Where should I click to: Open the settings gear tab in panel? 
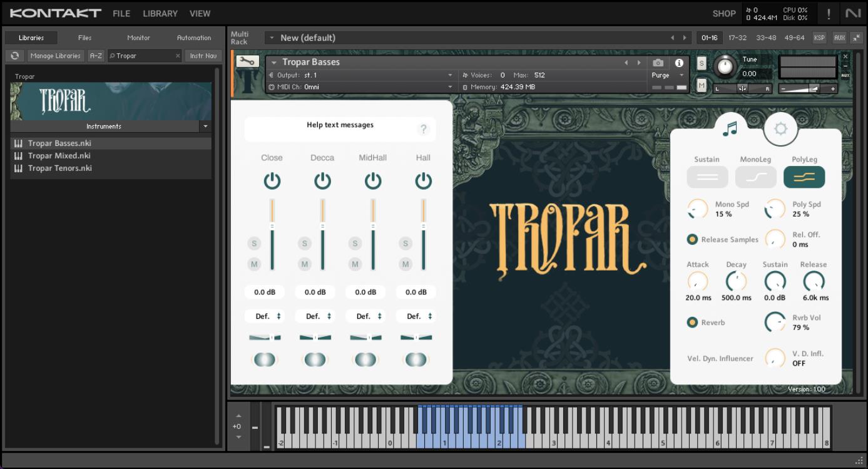point(780,128)
